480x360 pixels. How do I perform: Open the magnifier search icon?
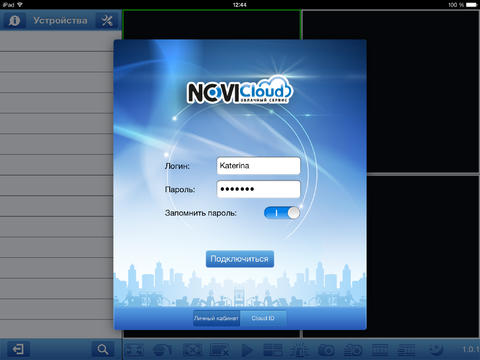103,349
